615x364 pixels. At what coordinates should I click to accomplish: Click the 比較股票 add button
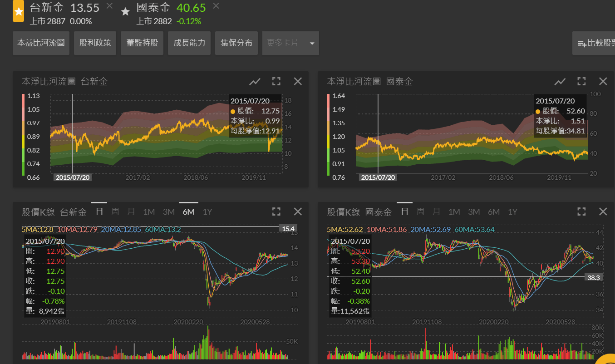[x=594, y=43]
